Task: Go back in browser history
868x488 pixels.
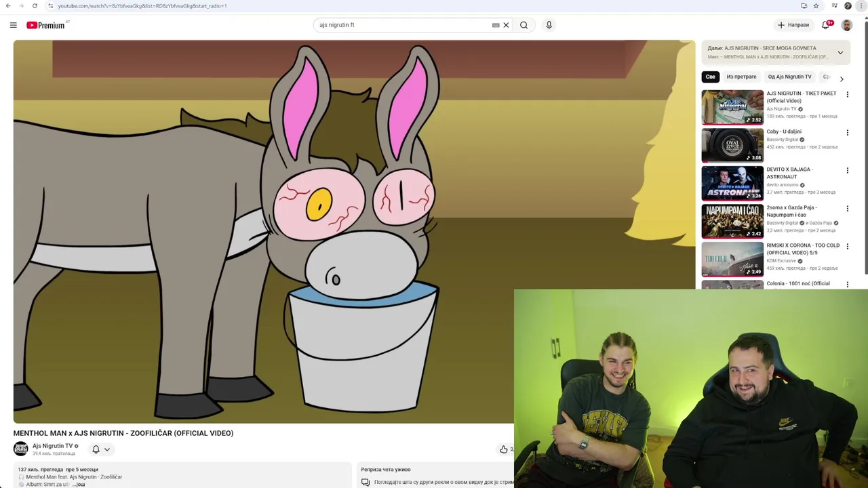Action: click(8, 5)
